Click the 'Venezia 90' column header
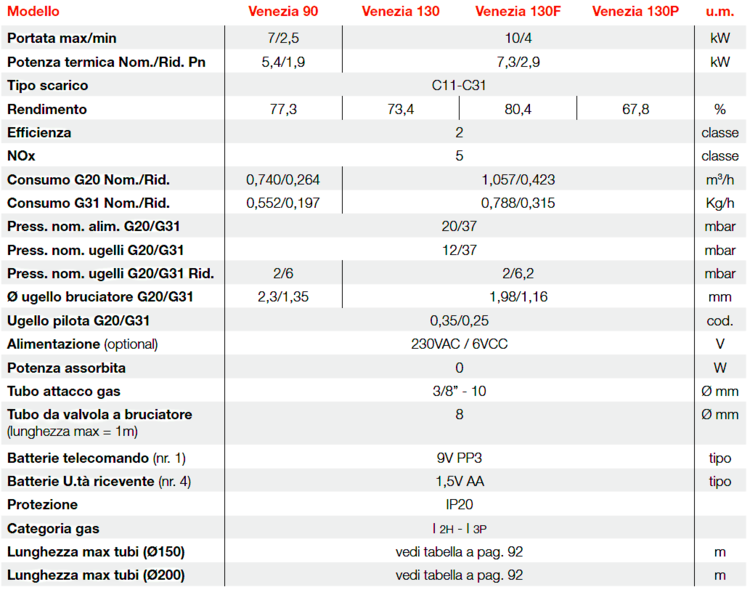 [x=283, y=11]
